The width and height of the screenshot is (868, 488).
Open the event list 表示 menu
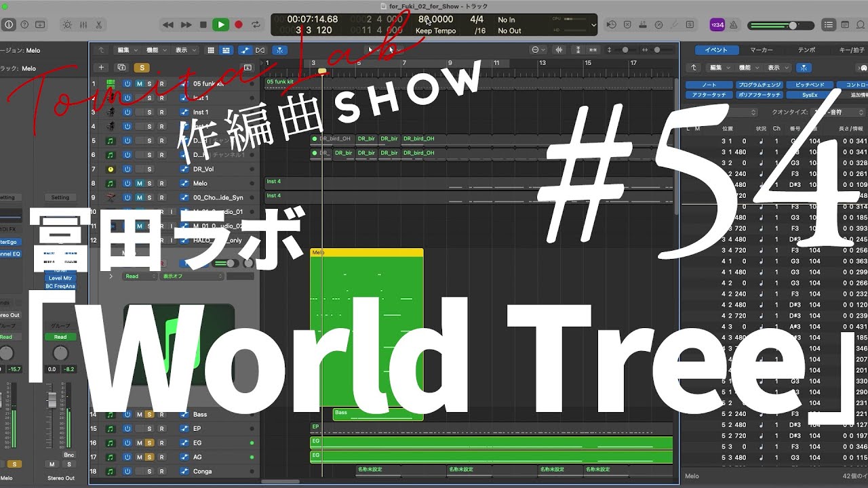point(777,68)
